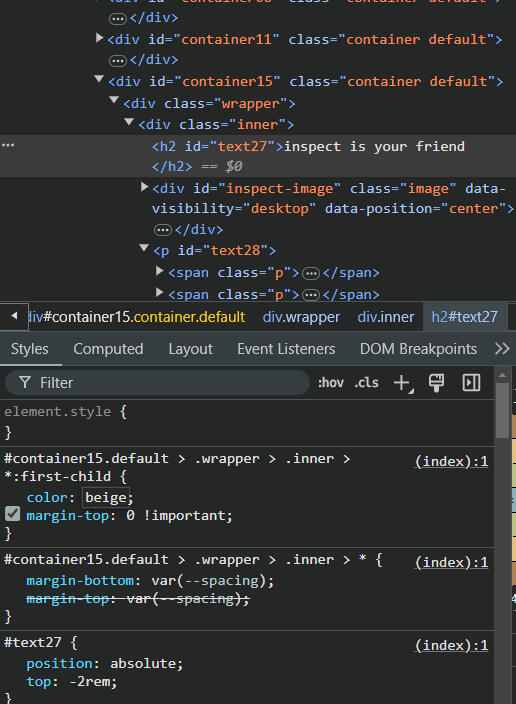
Task: Click the breadcrumb left-scroll arrow
Action: [x=14, y=317]
